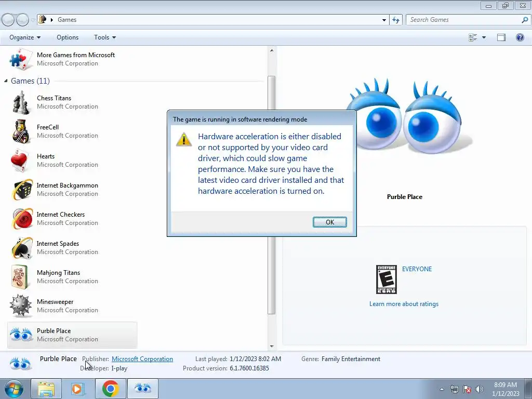Image resolution: width=532 pixels, height=399 pixels.
Task: Expand the address bar history dropdown
Action: tap(384, 20)
